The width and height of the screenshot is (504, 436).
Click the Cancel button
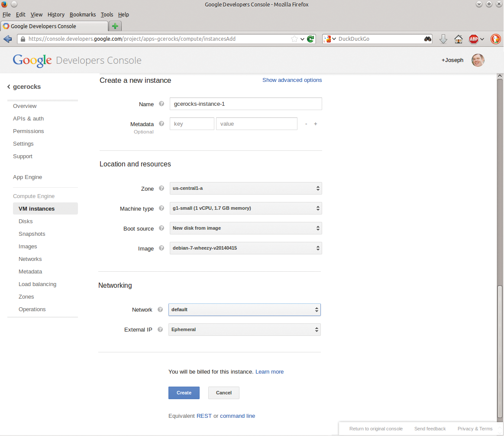tap(224, 393)
